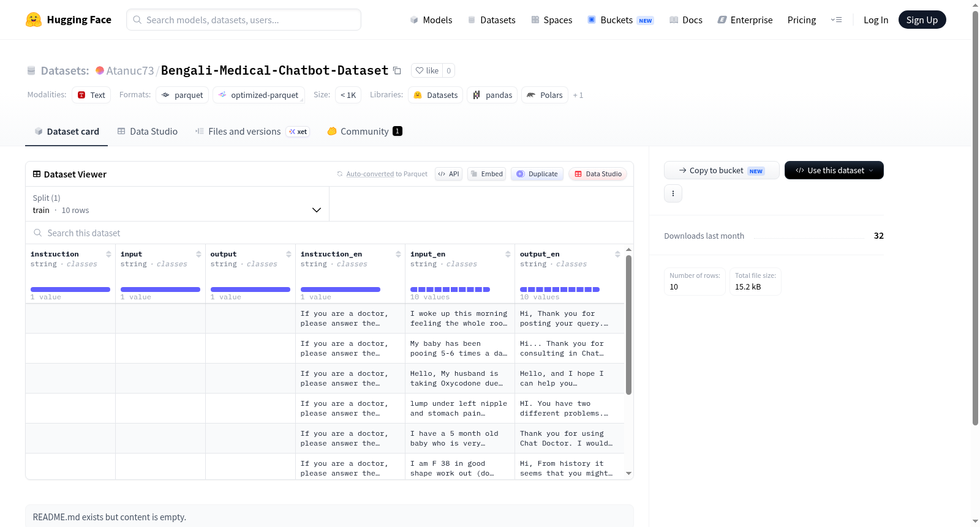Click the Hugging Face logo icon
The width and height of the screenshot is (980, 527).
pyautogui.click(x=34, y=20)
